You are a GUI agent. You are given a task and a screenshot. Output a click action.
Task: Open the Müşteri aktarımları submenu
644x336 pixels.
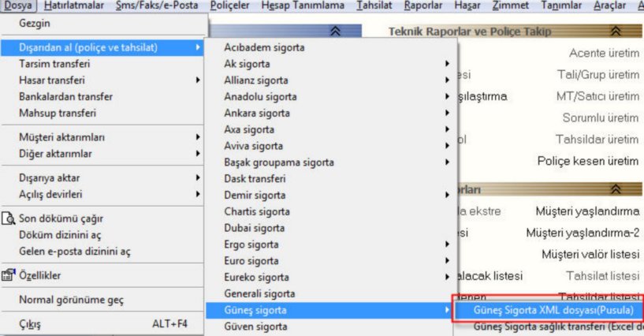(x=61, y=137)
